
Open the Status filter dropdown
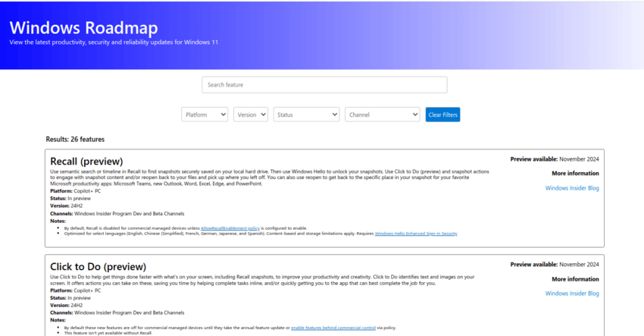306,115
